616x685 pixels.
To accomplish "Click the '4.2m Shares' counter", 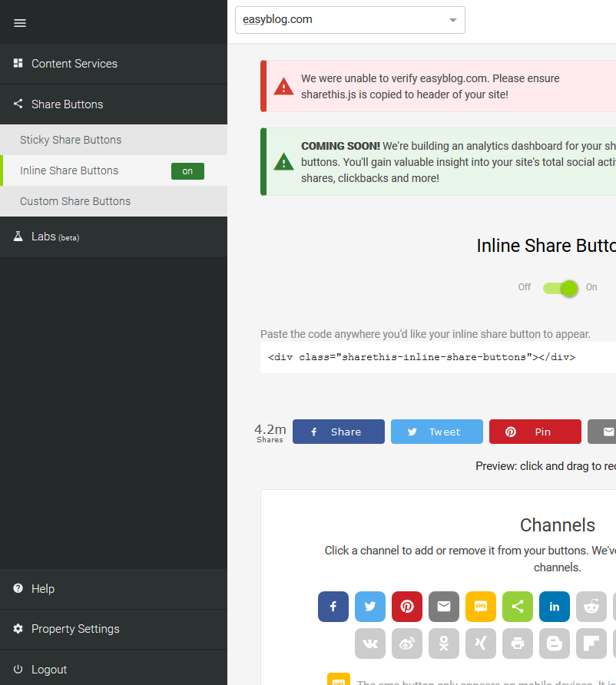I will [270, 433].
